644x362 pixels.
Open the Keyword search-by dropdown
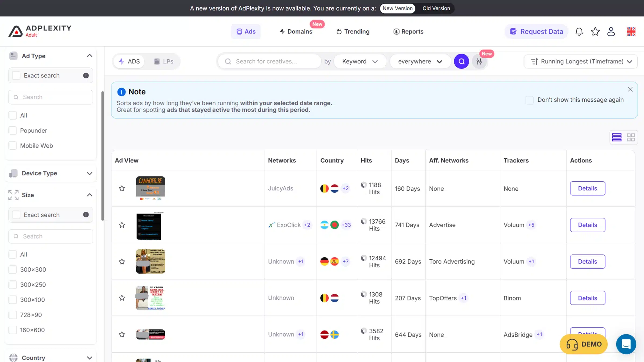[x=360, y=61]
